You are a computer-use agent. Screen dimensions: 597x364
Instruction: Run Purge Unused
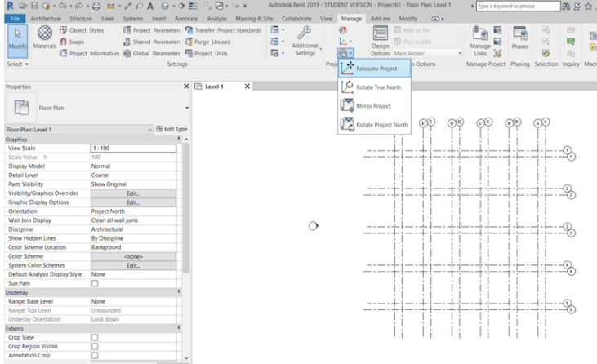tap(207, 42)
